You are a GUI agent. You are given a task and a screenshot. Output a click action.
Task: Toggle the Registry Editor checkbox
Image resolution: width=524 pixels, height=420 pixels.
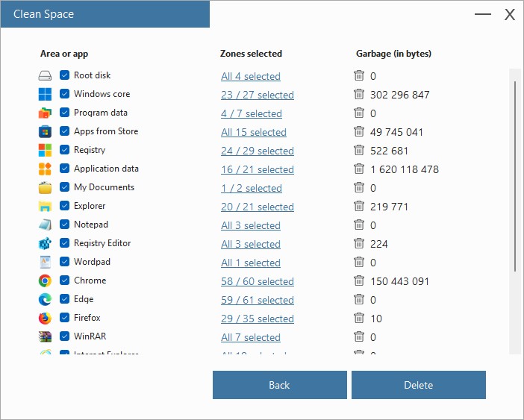click(x=64, y=243)
